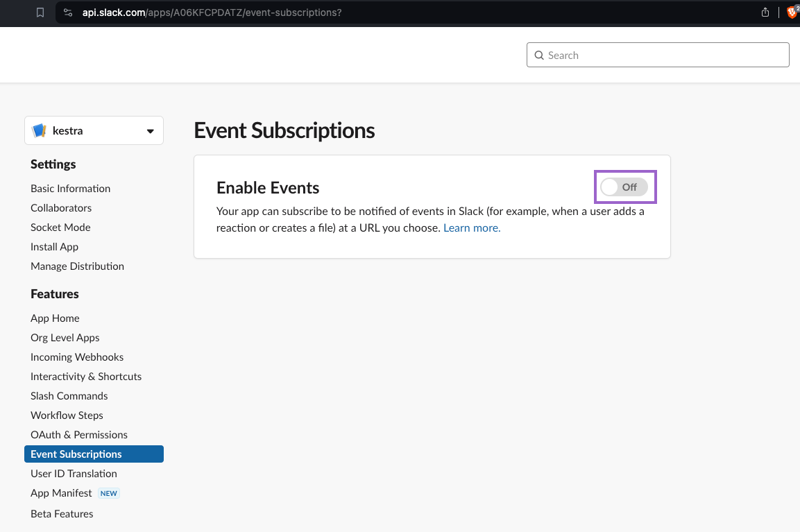Screen dimensions: 800x532
Task: Toggle the Enable Events switch on
Action: 624,187
